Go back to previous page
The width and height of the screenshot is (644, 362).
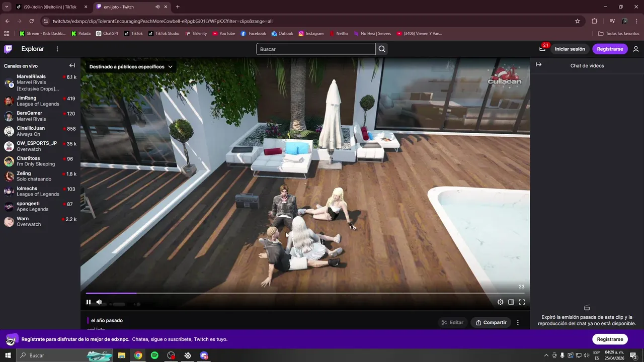(x=7, y=21)
